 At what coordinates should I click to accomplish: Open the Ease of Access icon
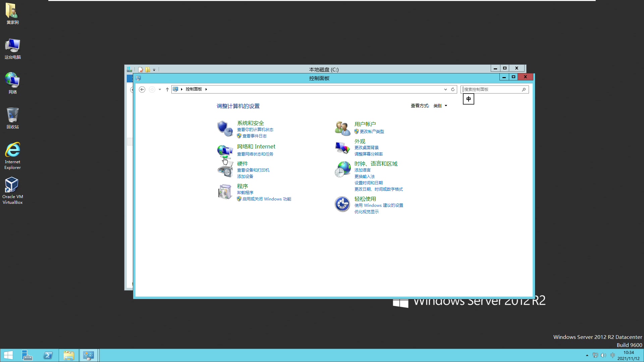click(342, 204)
